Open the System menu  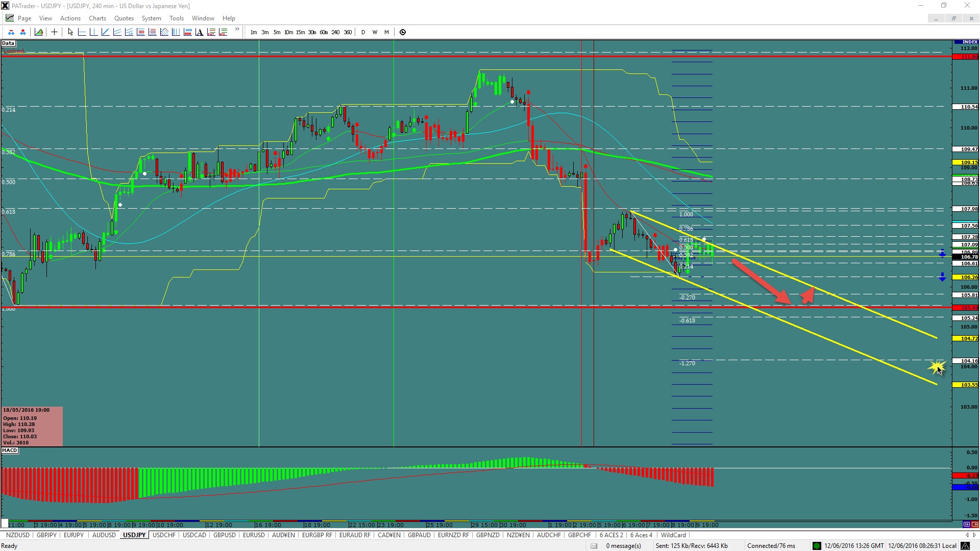point(152,18)
